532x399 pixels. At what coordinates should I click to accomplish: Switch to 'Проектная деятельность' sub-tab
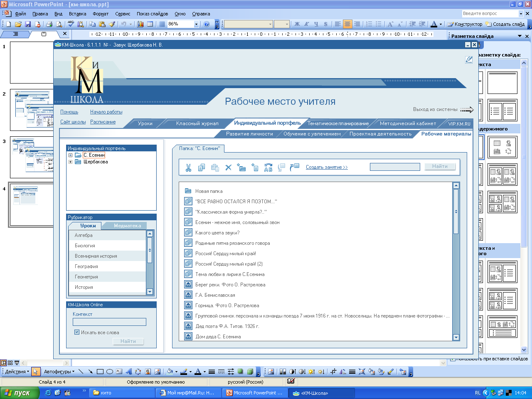[x=380, y=134]
